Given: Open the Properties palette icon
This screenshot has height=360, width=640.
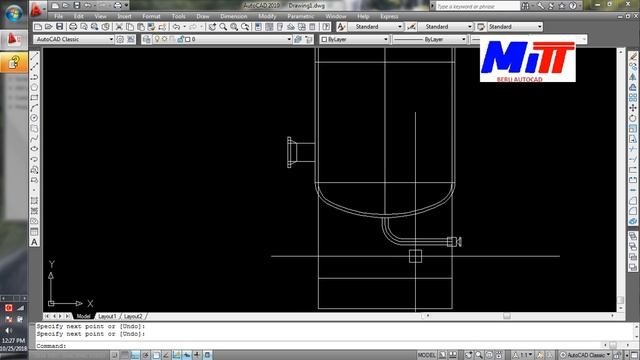Looking at the screenshot, I should [x=258, y=27].
